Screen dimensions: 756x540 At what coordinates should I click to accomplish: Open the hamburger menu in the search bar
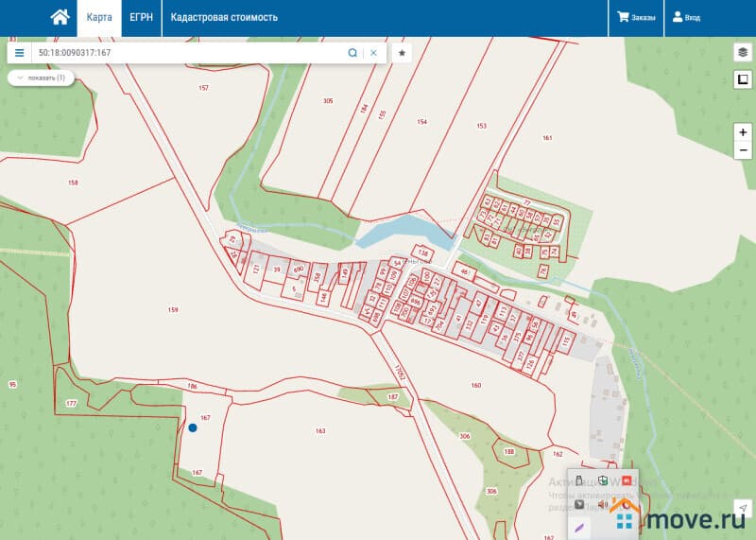19,53
